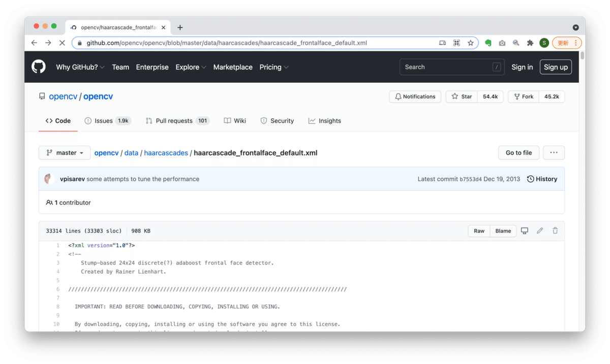The width and height of the screenshot is (610, 364).
Task: Click the commit message some attempts to tune
Action: [143, 179]
